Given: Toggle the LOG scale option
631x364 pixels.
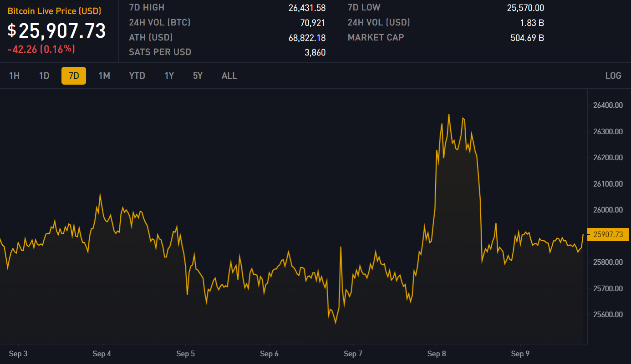Looking at the screenshot, I should [613, 76].
